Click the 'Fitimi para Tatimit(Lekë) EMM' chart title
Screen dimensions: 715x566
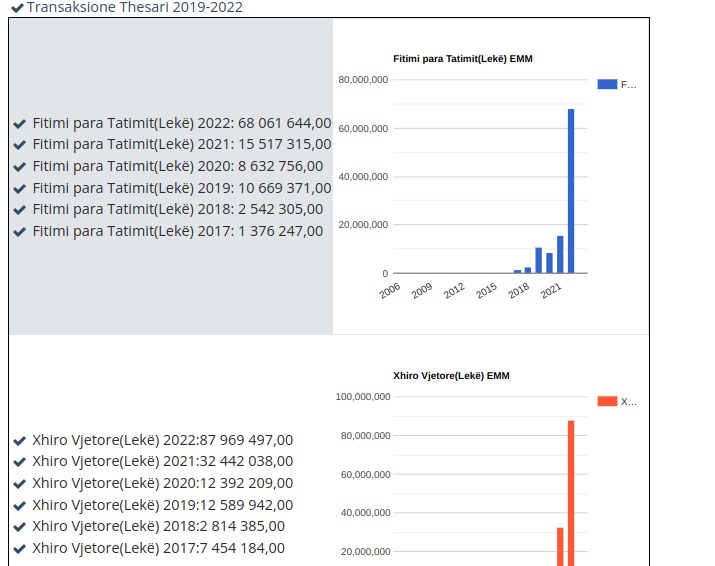pos(463,59)
